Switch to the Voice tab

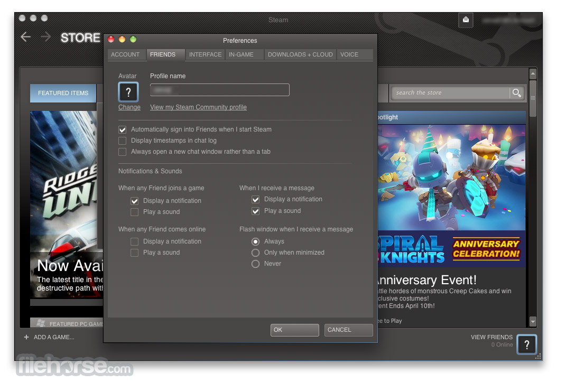tap(355, 54)
